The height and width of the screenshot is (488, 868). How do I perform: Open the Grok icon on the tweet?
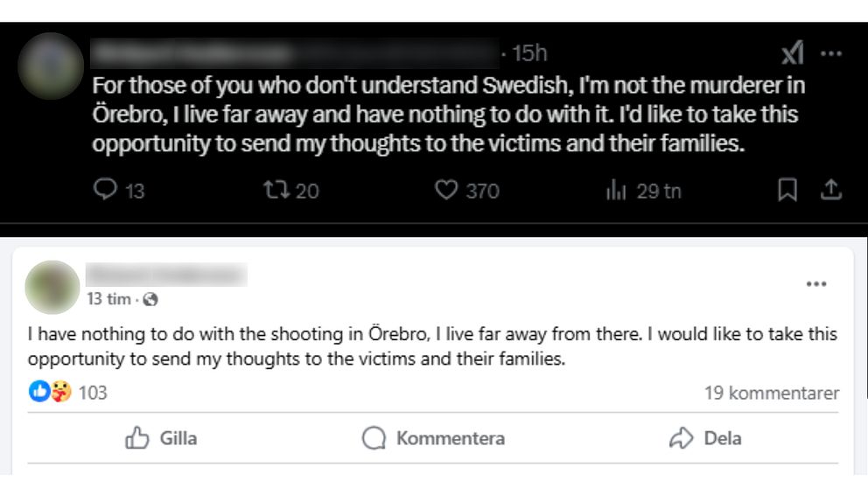(x=793, y=53)
